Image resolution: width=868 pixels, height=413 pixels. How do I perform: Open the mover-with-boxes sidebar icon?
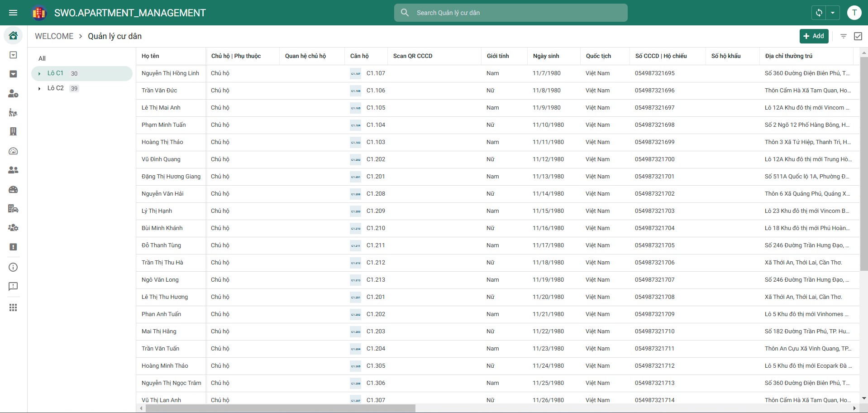coord(13,112)
